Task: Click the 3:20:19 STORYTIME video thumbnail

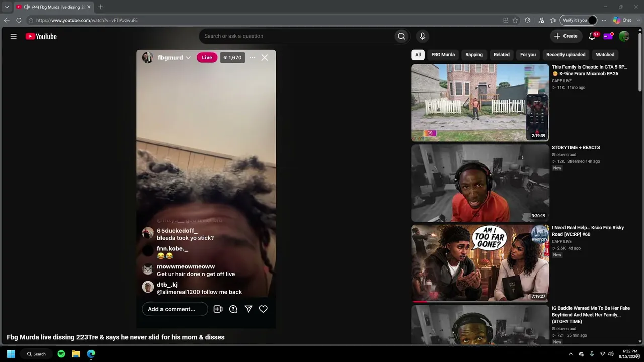Action: (x=480, y=183)
